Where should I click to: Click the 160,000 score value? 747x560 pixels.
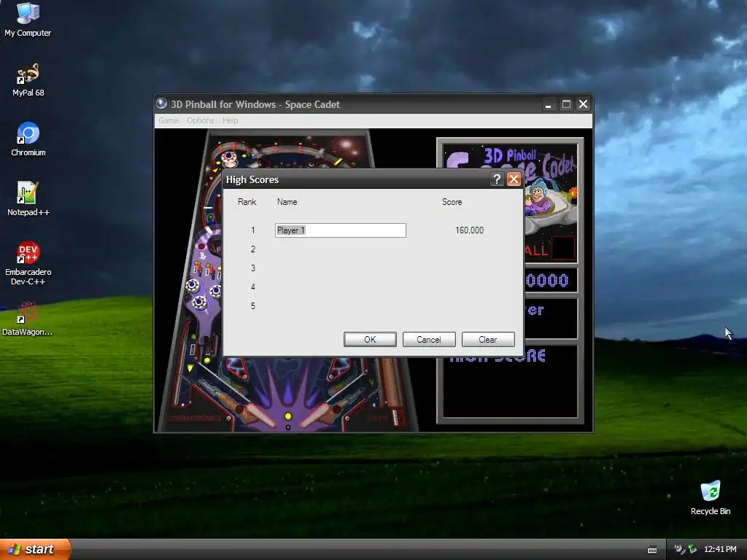469,230
